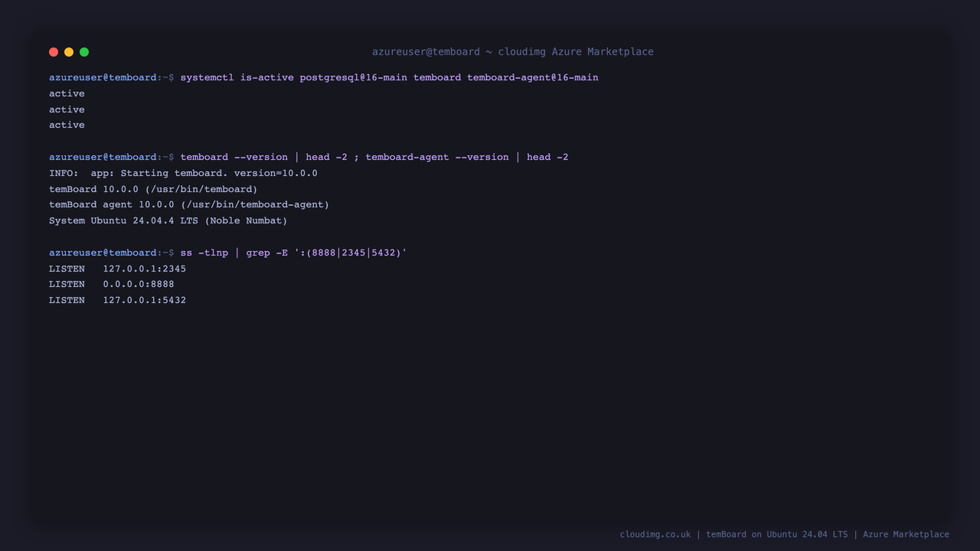Click the temboard --version command text
This screenshot has height=551, width=980.
pos(234,157)
